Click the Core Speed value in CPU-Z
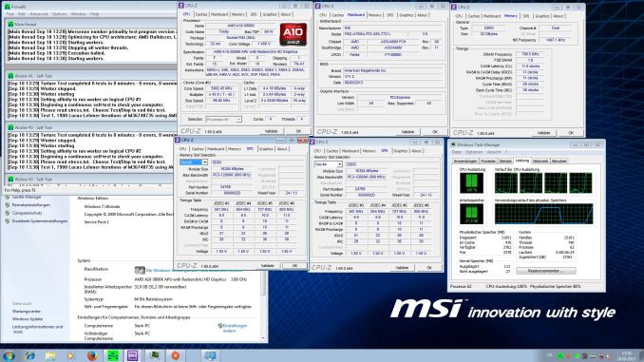This screenshot has height=362, width=644. pos(221,88)
